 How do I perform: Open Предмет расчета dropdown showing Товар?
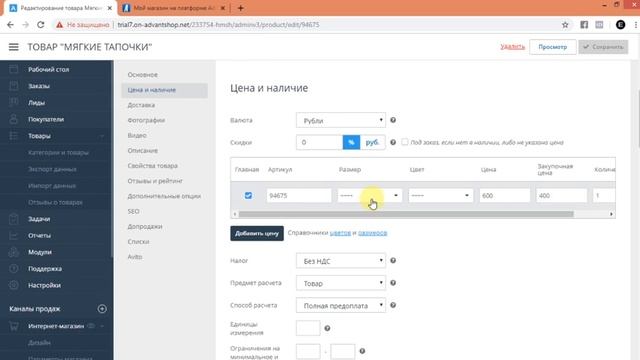tap(341, 283)
